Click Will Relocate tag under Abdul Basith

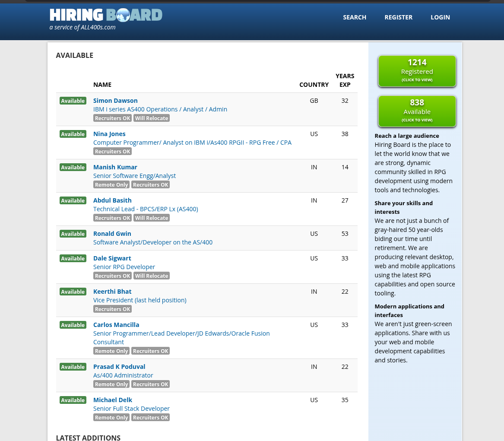(x=152, y=218)
